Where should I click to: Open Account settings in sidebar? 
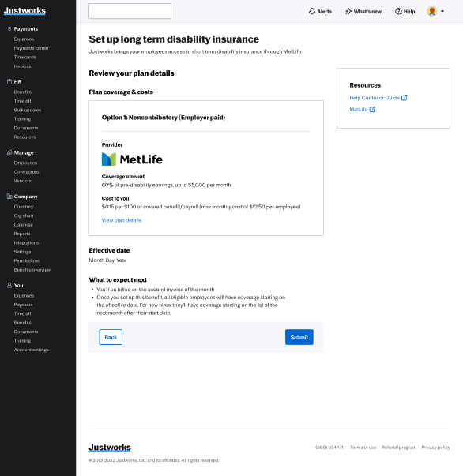(x=32, y=350)
